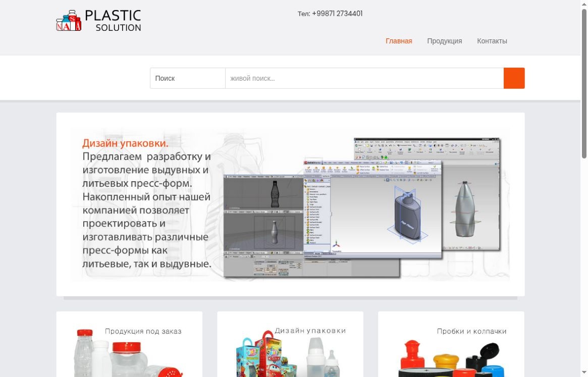Screen dimensions: 588x377
Task: Go to the Продукция page
Action: tap(444, 41)
